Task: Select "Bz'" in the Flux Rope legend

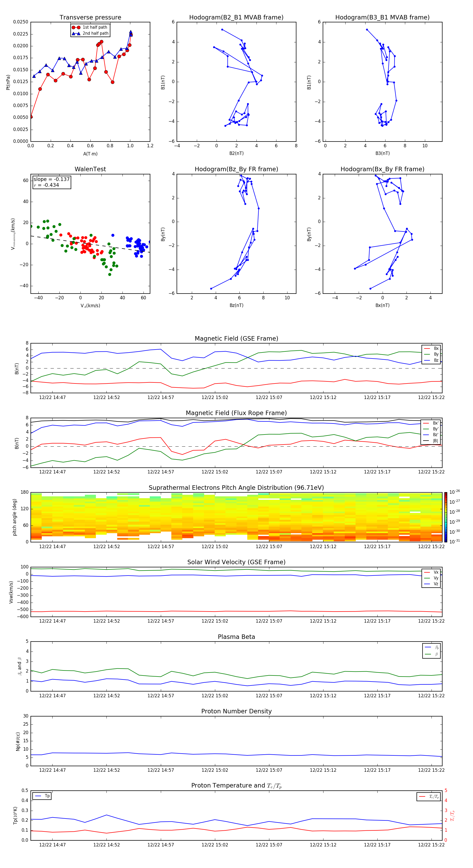Action: 431,435
